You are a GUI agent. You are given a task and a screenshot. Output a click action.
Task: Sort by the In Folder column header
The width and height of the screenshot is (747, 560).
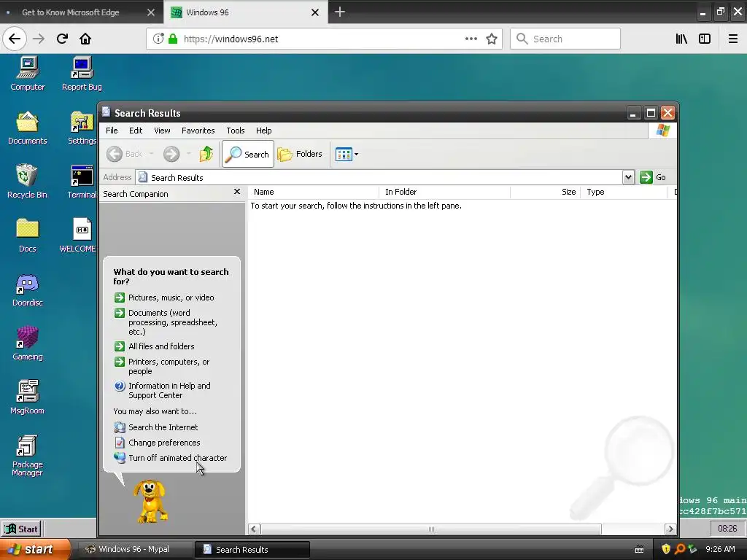[x=444, y=192]
